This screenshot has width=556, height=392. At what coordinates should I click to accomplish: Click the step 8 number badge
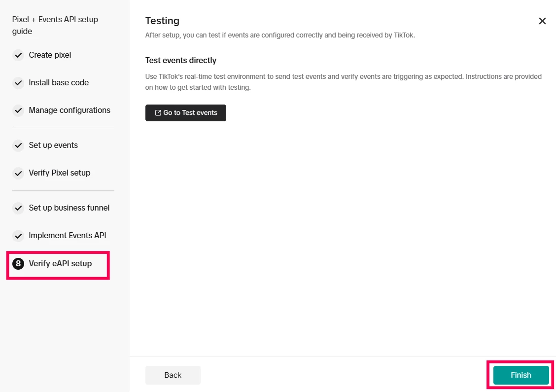tap(18, 264)
